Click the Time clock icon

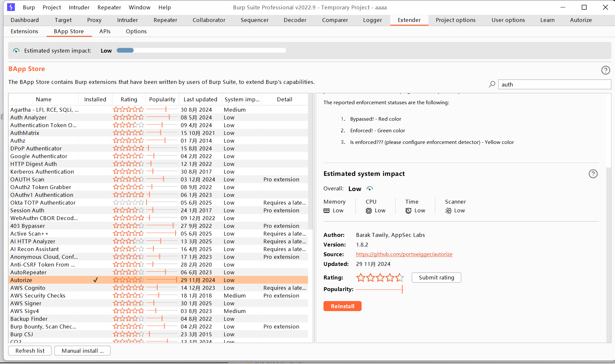(408, 211)
